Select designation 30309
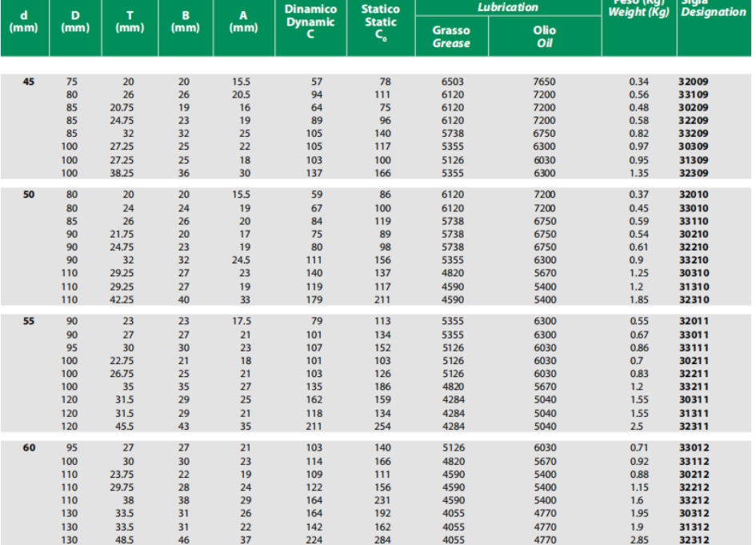The image size is (756, 545). pos(694,146)
